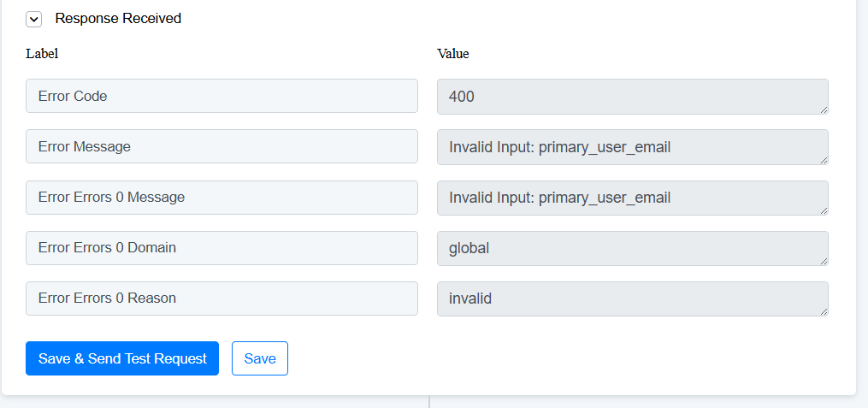Click resize handle of Error Message value
This screenshot has width=868, height=408.
[x=824, y=160]
